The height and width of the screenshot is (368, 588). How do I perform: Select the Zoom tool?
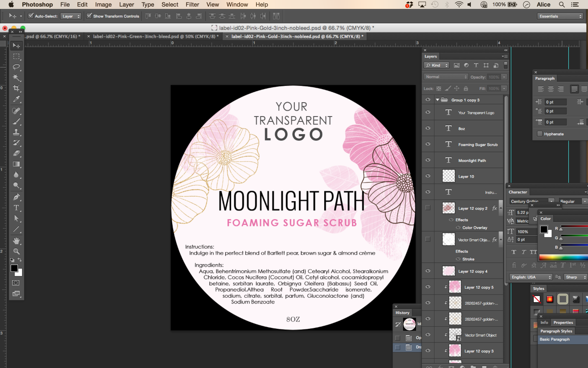(x=16, y=251)
